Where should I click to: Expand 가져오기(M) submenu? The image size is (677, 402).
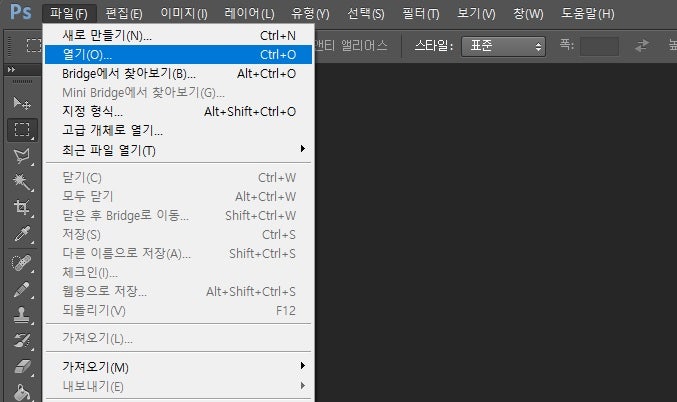pos(178,367)
